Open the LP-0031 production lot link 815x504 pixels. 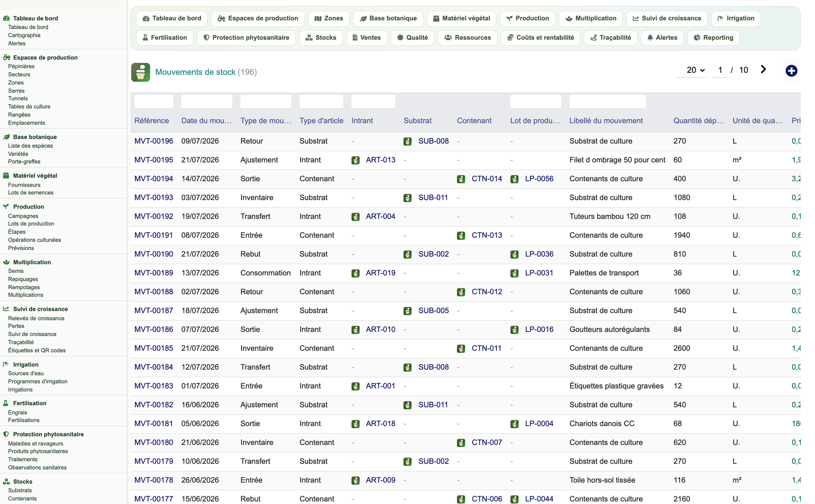click(x=539, y=273)
